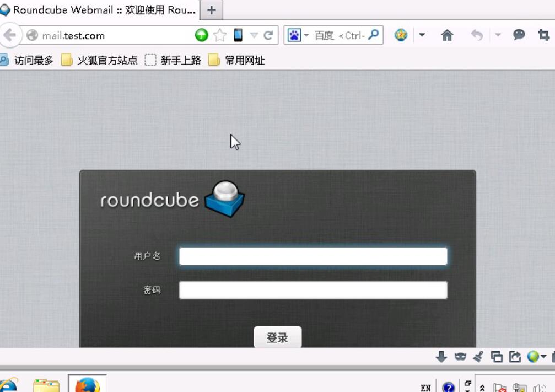Image resolution: width=555 pixels, height=392 pixels.
Task: Select the Roundcube Webmail tab
Action: point(99,10)
